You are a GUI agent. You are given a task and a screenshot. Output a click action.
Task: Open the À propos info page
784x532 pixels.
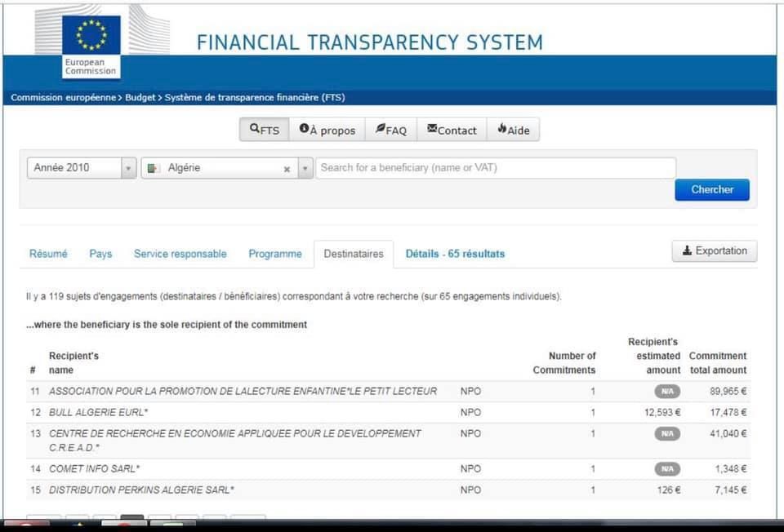(x=327, y=130)
